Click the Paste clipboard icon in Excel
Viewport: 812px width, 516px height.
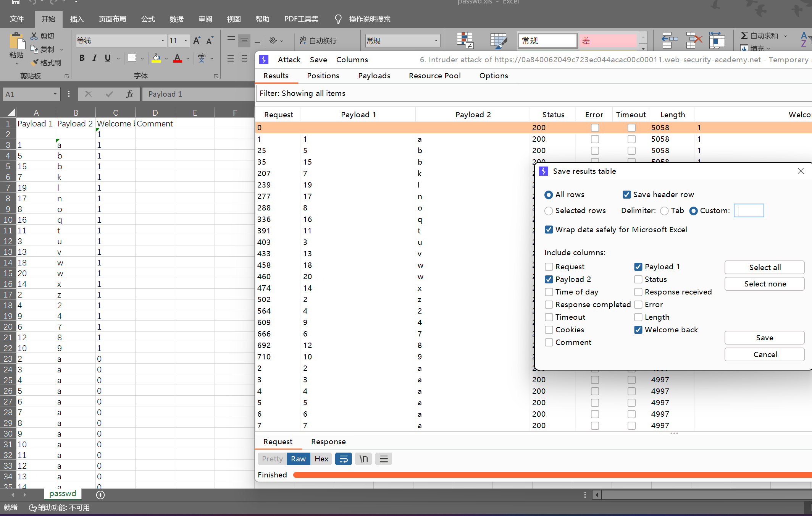point(16,41)
